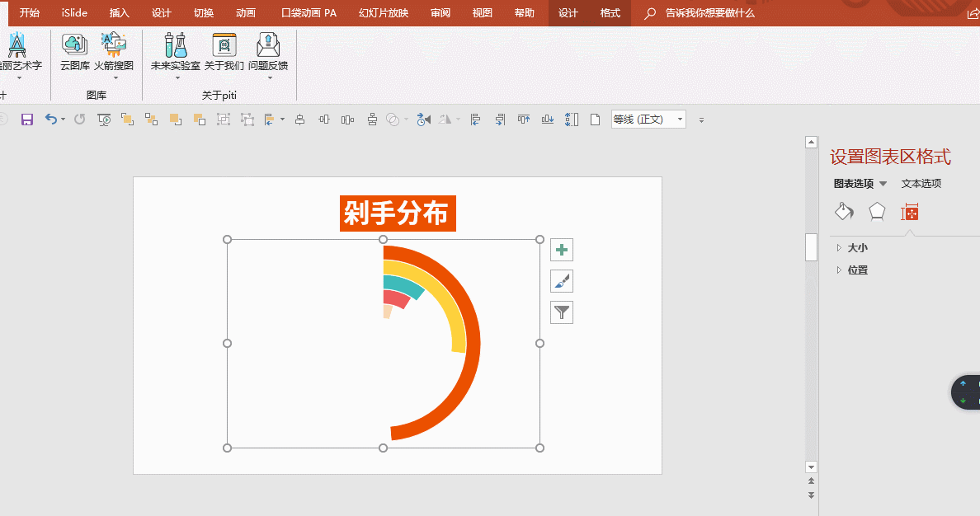Click the merge shapes icon
Viewport: 980px width, 516px height.
pos(393,120)
